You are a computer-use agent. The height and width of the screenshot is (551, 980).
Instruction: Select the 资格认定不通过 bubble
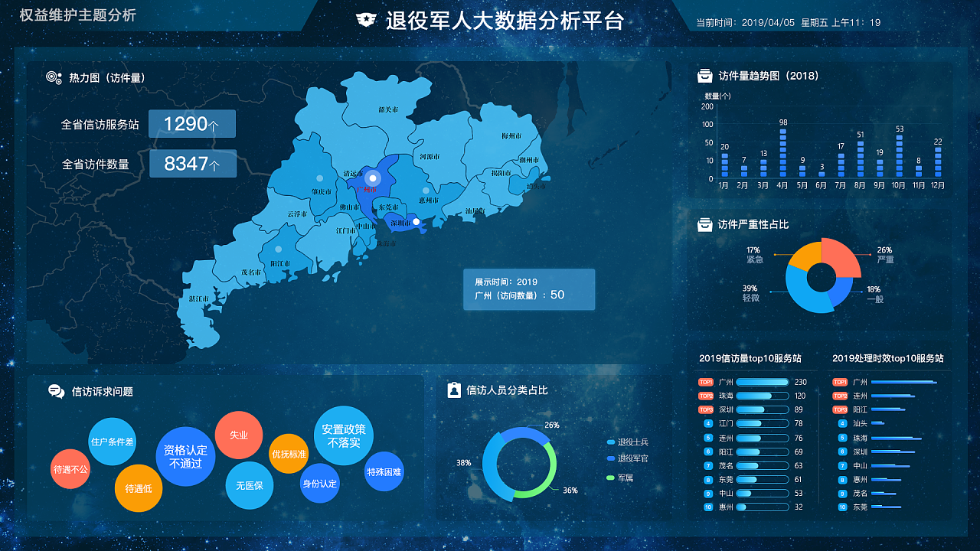coord(185,456)
